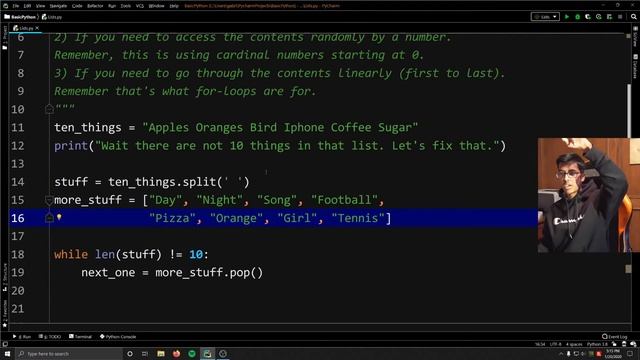Open the Refactor menu
Viewport: 640px width, 360px height.
coord(95,6)
